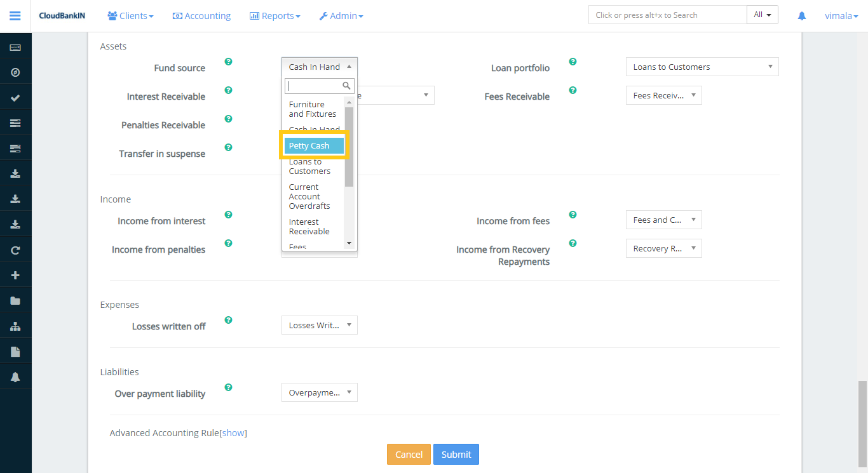The height and width of the screenshot is (473, 868).
Task: Click the organization hierarchy sidebar icon
Action: (x=15, y=326)
